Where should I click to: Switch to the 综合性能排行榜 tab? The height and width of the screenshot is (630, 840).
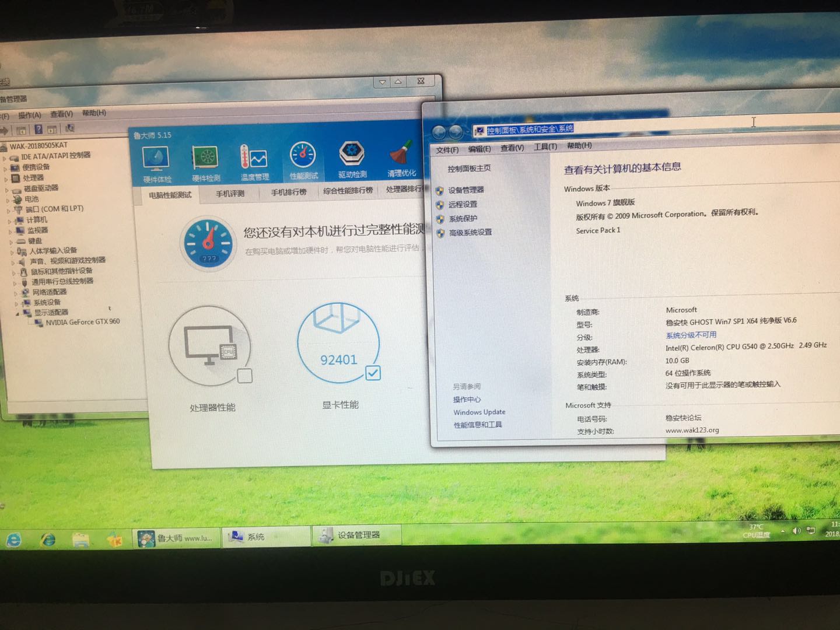(348, 190)
